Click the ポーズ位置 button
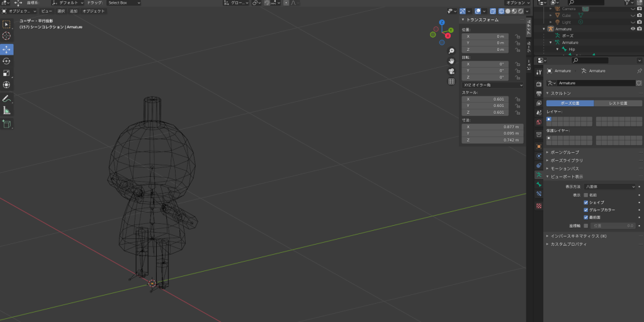This screenshot has width=644, height=322. click(570, 103)
